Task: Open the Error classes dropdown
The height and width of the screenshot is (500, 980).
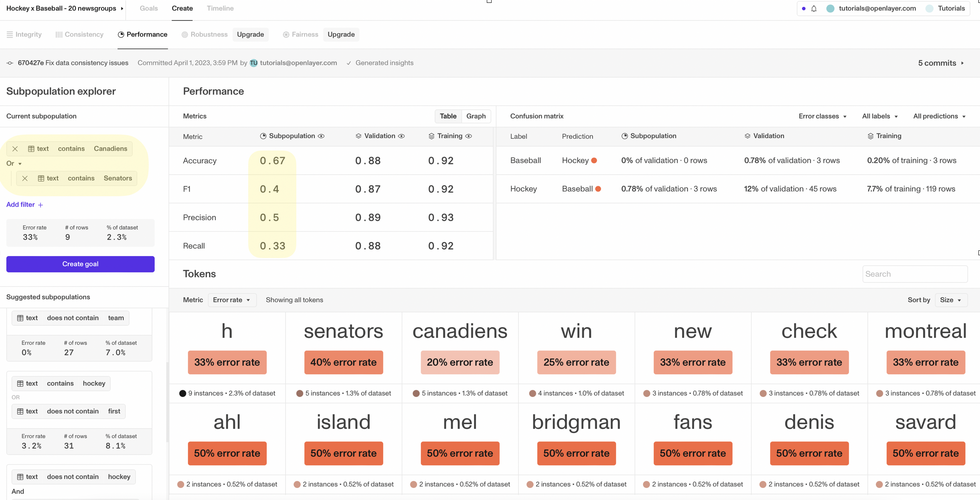Action: 822,116
